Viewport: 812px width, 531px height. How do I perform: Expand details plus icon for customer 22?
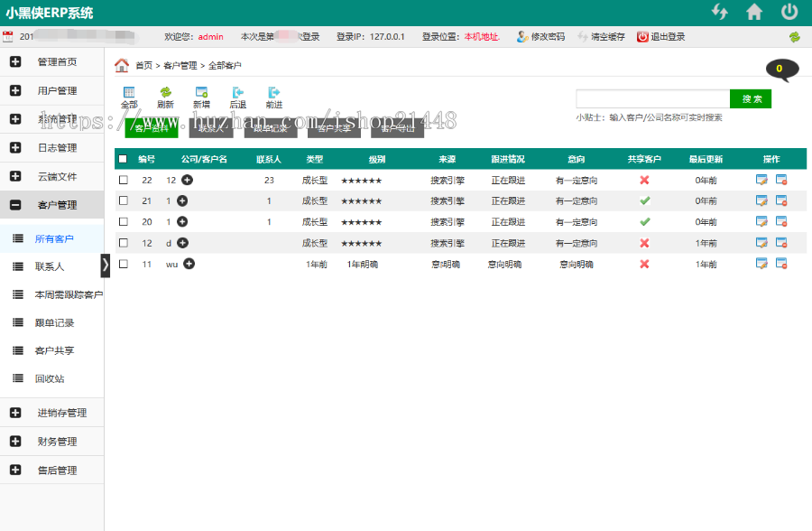pos(188,180)
